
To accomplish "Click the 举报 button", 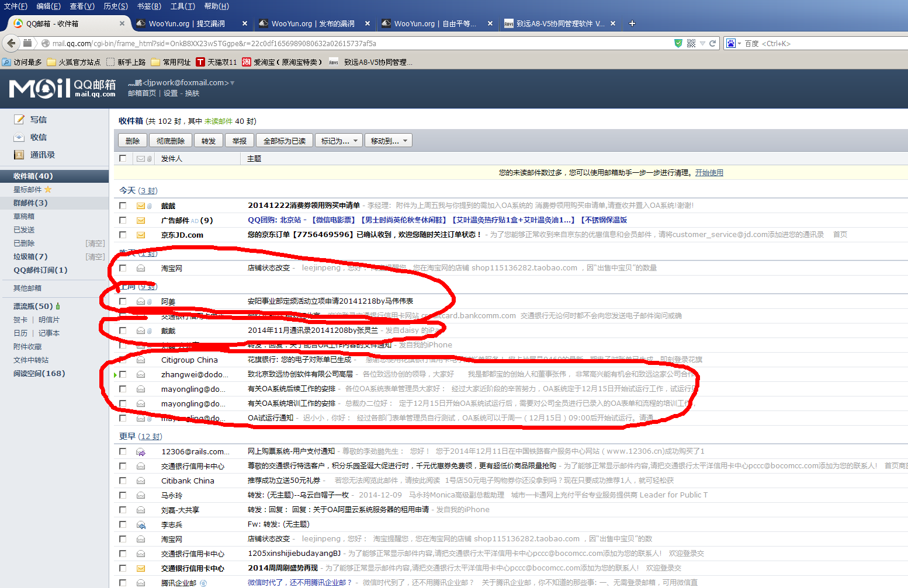I will 240,141.
